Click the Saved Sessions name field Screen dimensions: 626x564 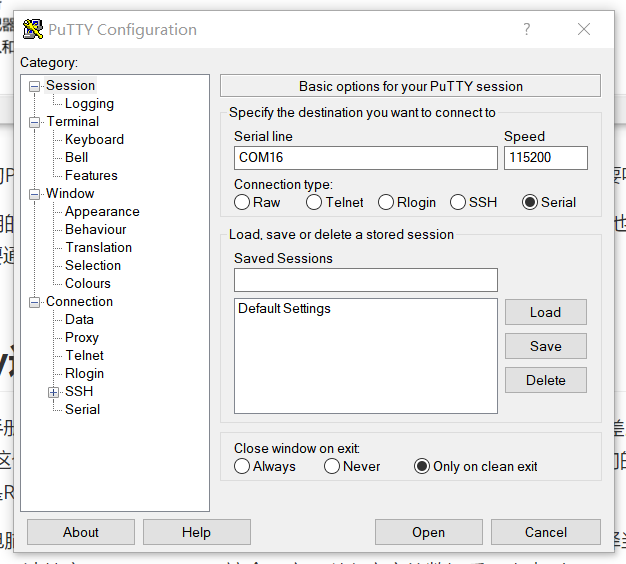[x=366, y=280]
